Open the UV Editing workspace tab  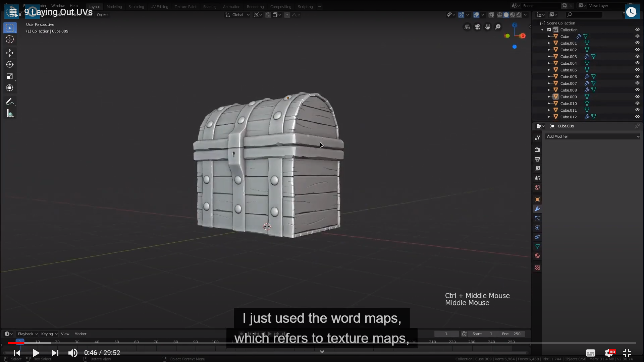point(159,7)
